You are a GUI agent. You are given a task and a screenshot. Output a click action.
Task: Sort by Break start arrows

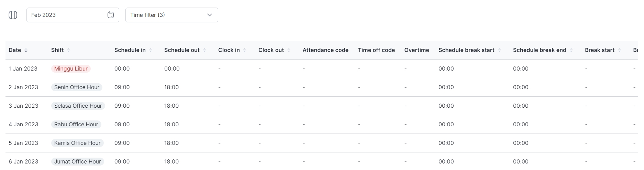pos(619,50)
